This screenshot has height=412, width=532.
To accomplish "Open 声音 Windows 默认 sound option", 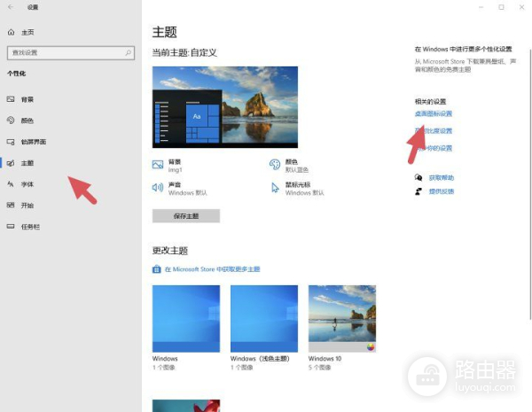I will pyautogui.click(x=179, y=189).
